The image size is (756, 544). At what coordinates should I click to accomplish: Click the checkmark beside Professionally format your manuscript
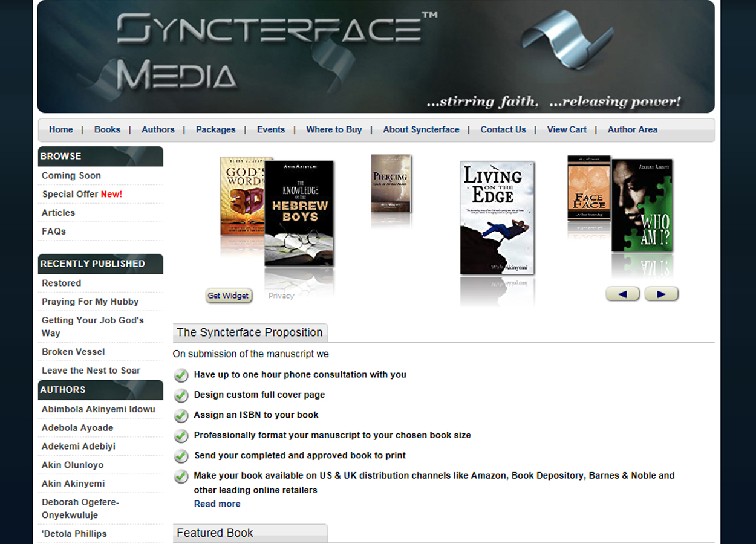coord(181,436)
